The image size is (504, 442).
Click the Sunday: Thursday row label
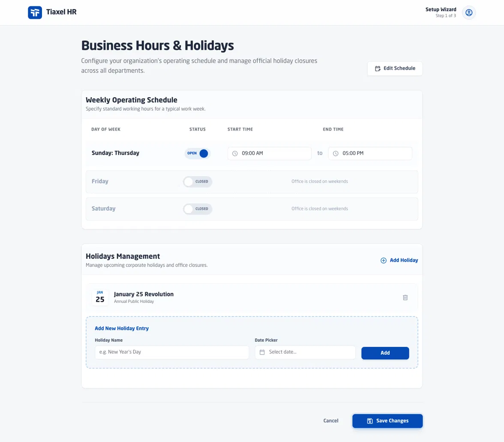[x=115, y=153]
